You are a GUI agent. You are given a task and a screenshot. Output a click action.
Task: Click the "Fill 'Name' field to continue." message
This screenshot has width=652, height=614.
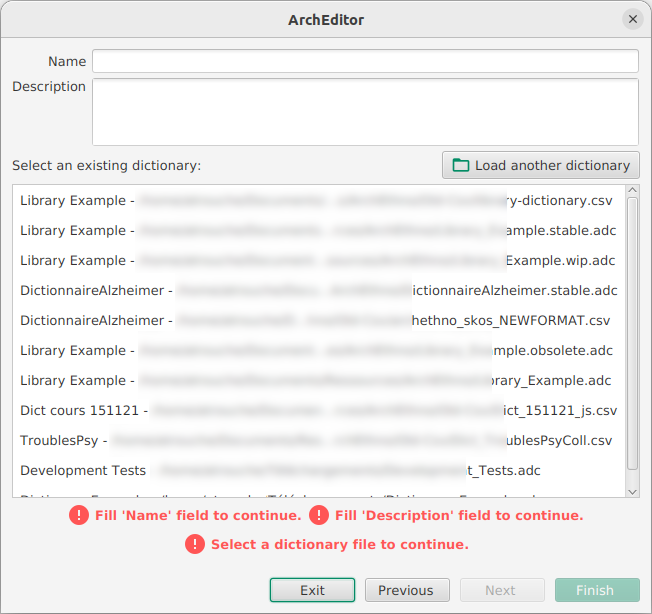(198, 515)
